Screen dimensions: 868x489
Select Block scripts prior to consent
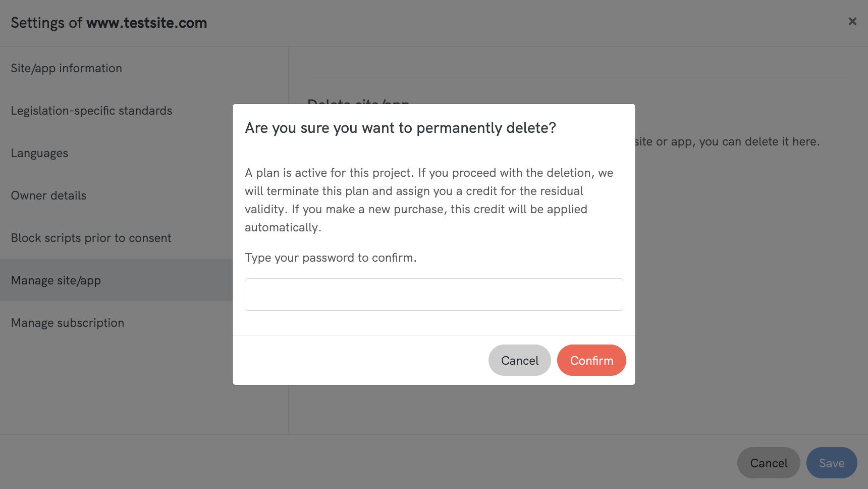(x=91, y=238)
